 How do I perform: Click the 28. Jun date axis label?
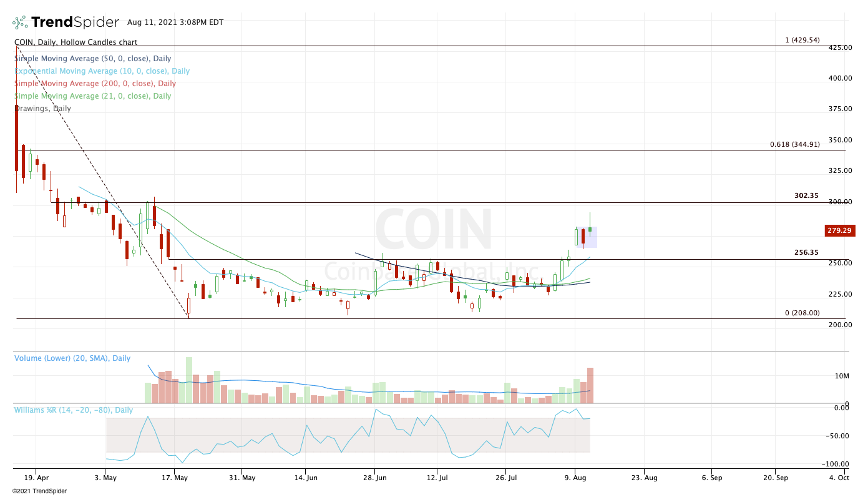374,478
